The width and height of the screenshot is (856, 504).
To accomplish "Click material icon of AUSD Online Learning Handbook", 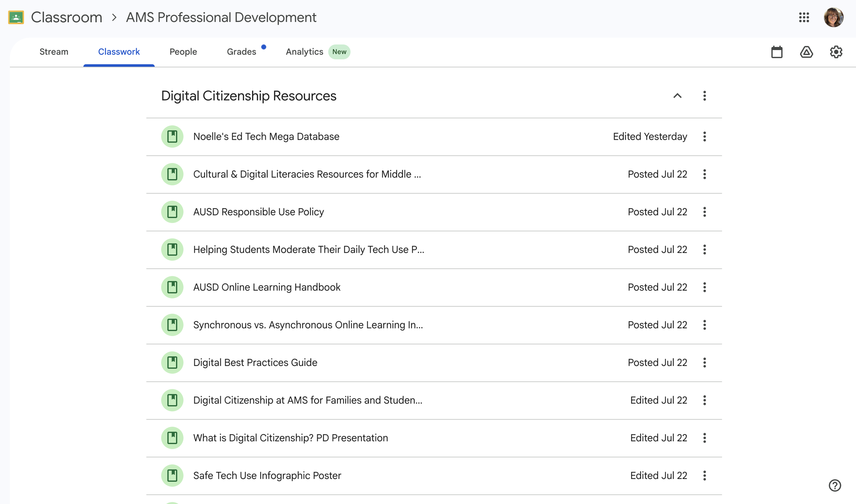I will (172, 287).
